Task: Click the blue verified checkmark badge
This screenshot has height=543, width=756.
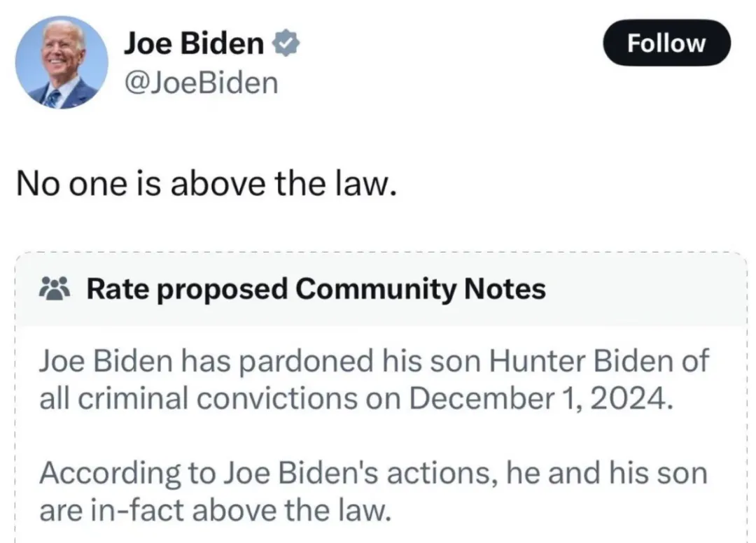Action: coord(286,45)
